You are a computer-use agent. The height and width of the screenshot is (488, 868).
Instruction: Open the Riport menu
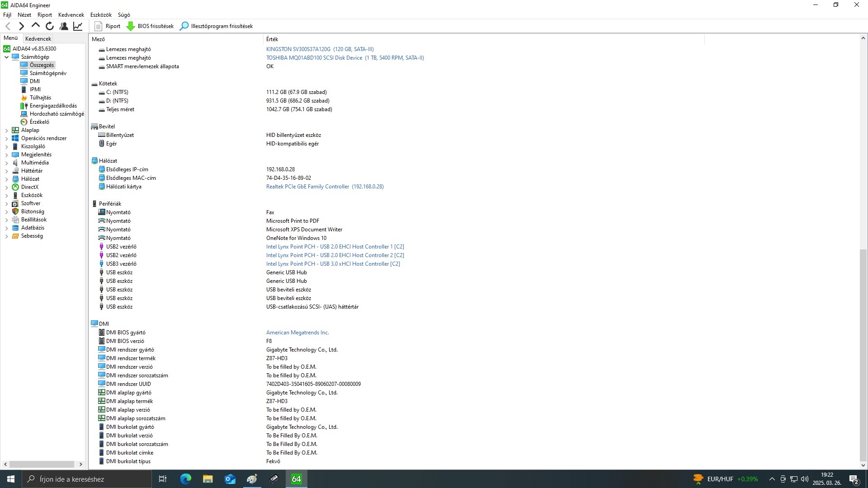pyautogui.click(x=45, y=15)
